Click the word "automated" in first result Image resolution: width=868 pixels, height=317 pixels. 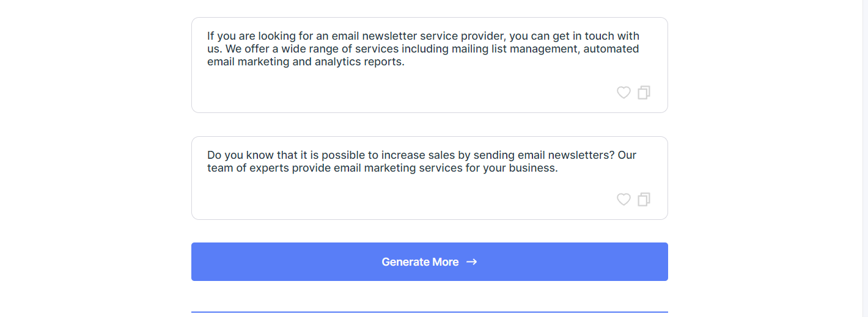click(611, 49)
